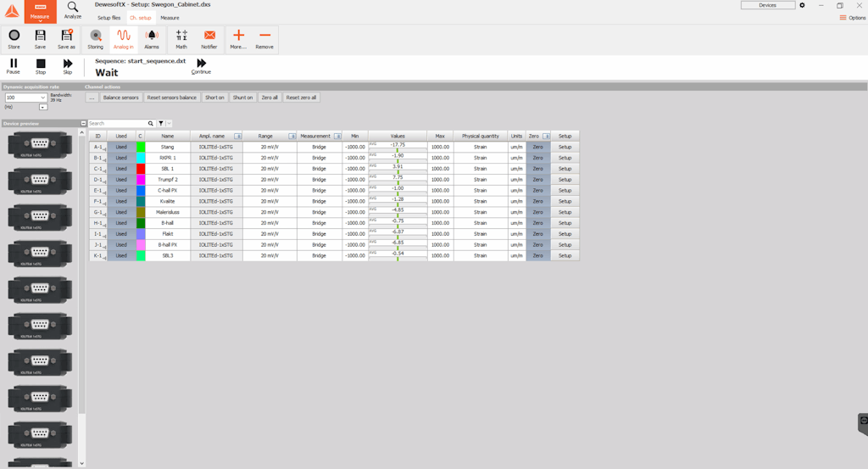868x469 pixels.
Task: Open the Notifier module
Action: (x=209, y=39)
